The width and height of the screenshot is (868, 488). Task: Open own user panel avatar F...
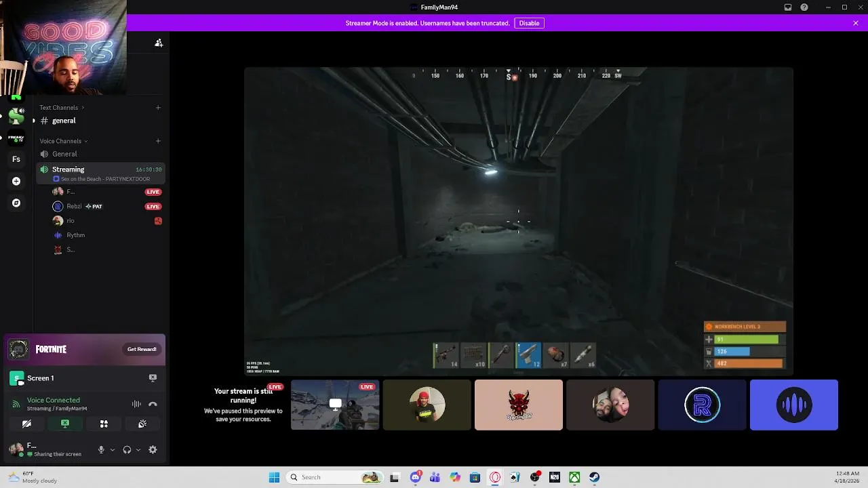16,449
